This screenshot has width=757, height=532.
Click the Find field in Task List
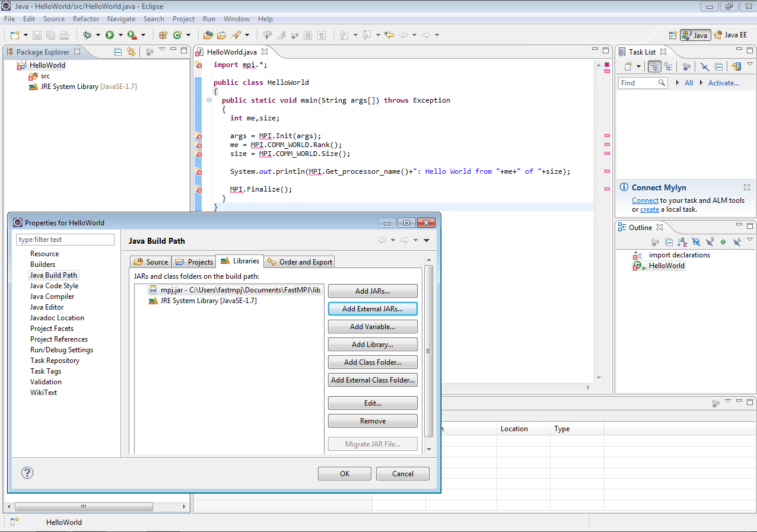click(x=643, y=83)
